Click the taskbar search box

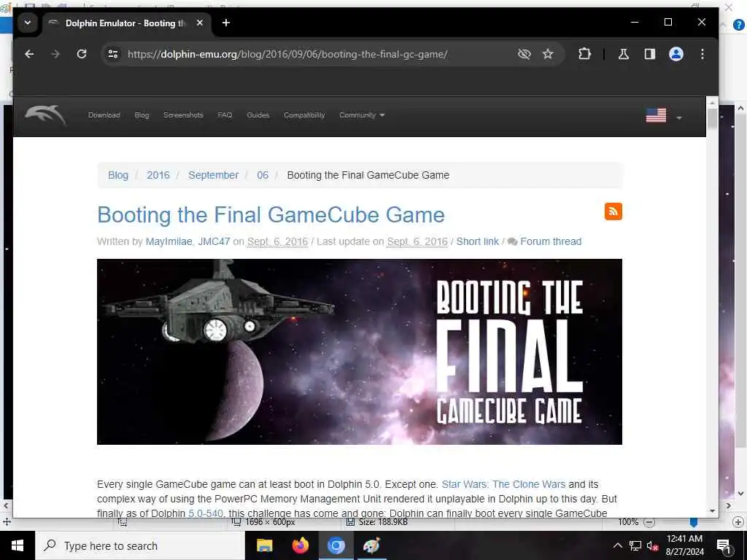(x=140, y=545)
